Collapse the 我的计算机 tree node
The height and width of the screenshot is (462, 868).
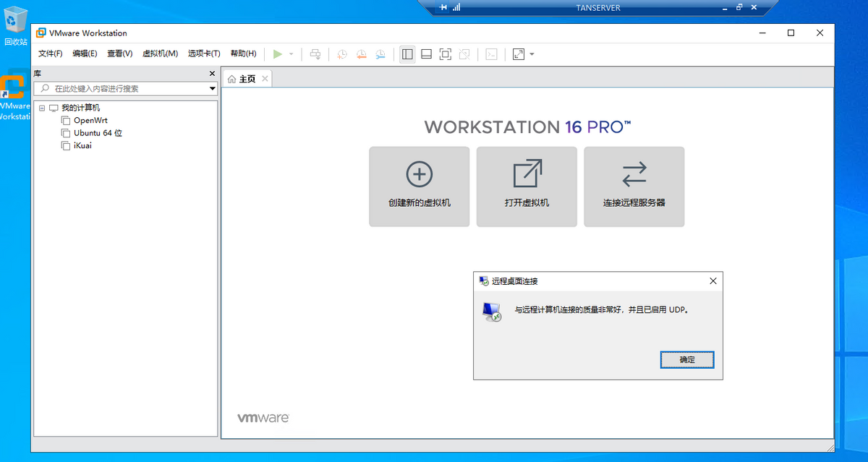pos(42,108)
